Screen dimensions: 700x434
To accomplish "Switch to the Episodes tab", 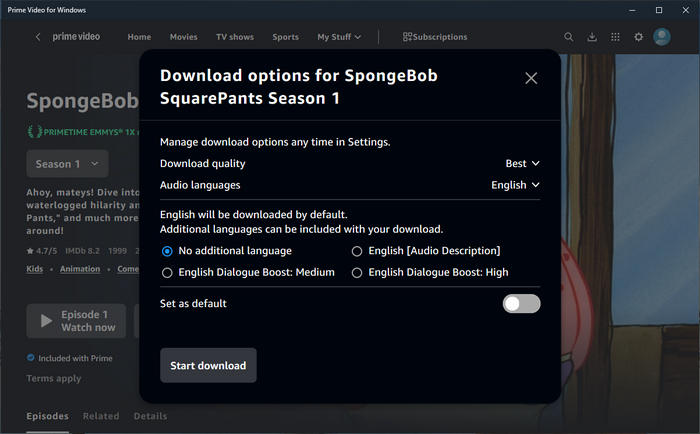I will [47, 416].
